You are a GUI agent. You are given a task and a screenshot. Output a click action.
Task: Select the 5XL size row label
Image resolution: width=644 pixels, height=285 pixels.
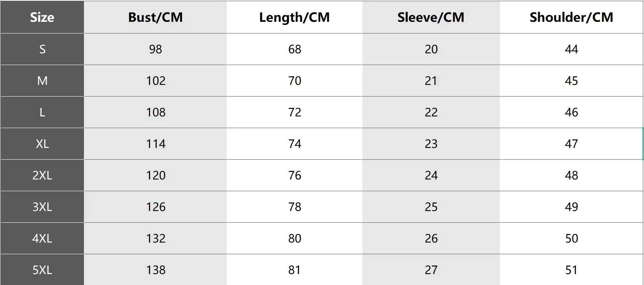coord(42,270)
